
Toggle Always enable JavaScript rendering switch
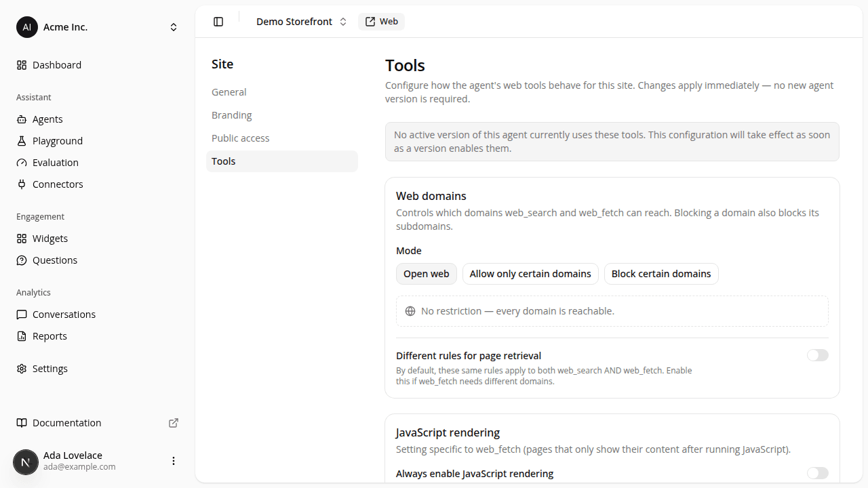[818, 473]
